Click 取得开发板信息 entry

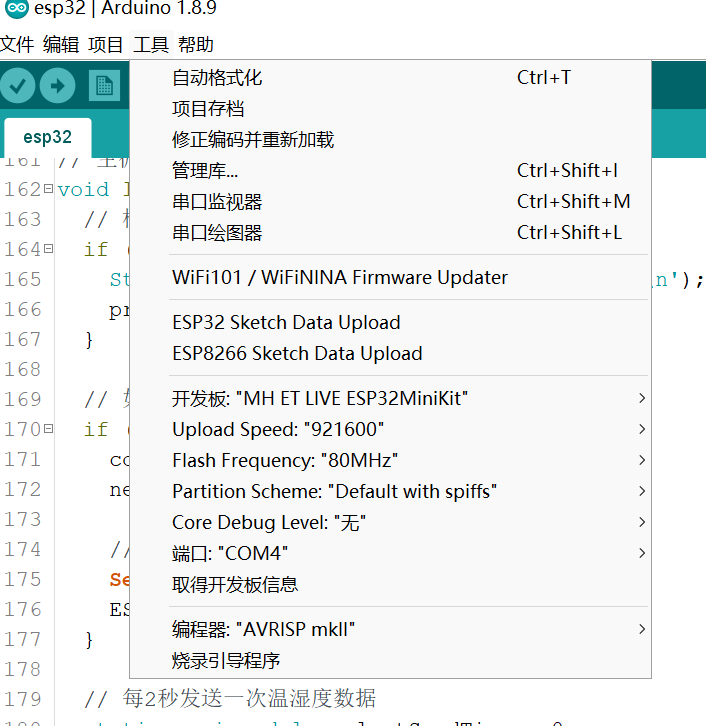(390, 584)
